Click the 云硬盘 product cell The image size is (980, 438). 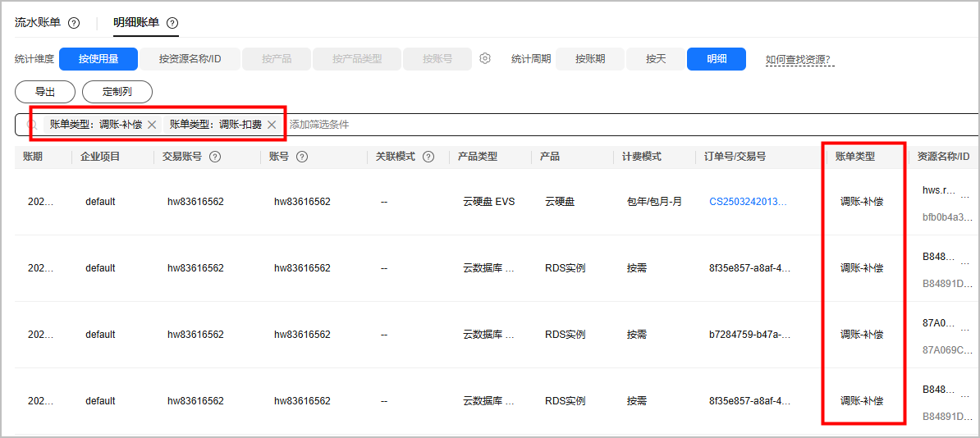[560, 202]
